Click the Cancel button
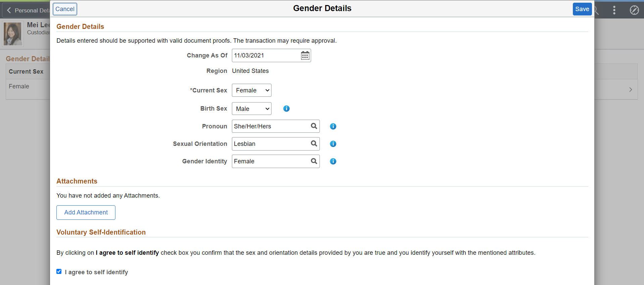The height and width of the screenshot is (285, 644). pos(65,9)
